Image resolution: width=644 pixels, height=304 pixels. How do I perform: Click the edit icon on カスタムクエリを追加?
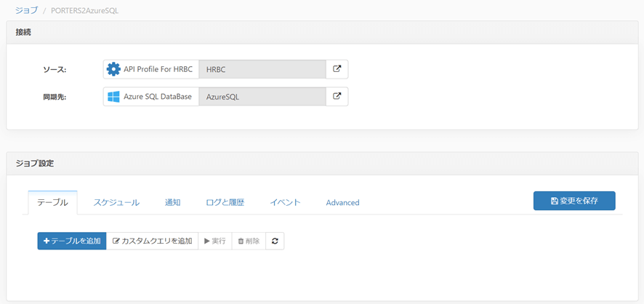[x=116, y=241]
